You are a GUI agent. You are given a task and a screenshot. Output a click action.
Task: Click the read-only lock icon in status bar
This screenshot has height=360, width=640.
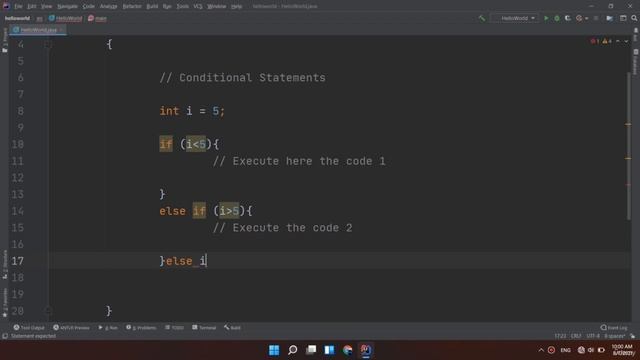click(x=632, y=336)
